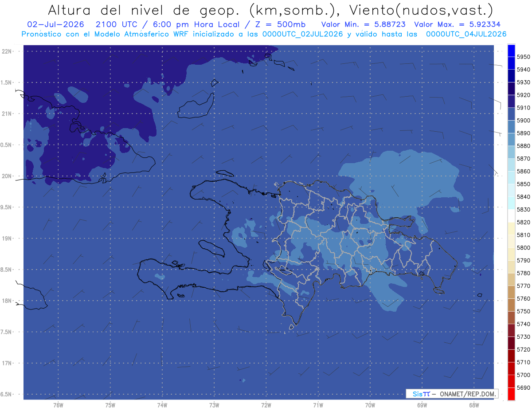The width and height of the screenshot is (532, 411).
Task: Click the 5880 colorbar value
Action: tap(523, 146)
